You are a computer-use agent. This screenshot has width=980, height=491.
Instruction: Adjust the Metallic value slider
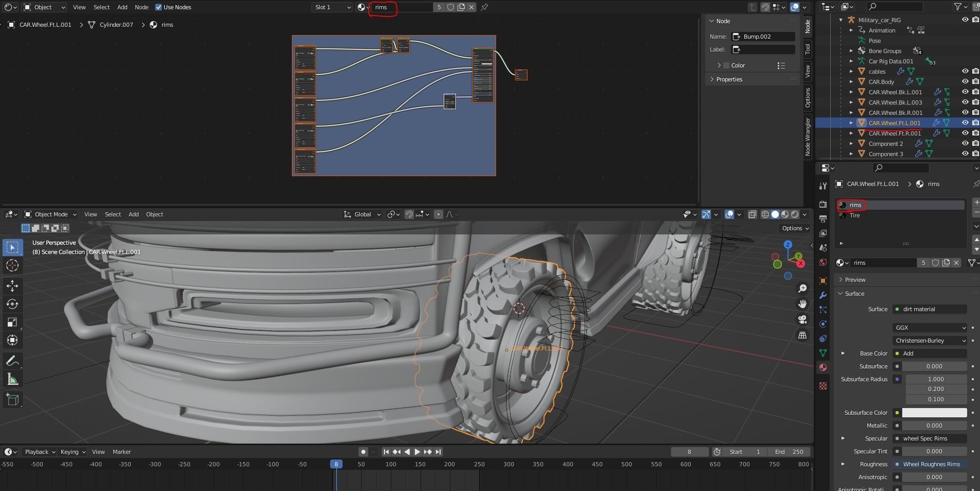click(x=934, y=426)
